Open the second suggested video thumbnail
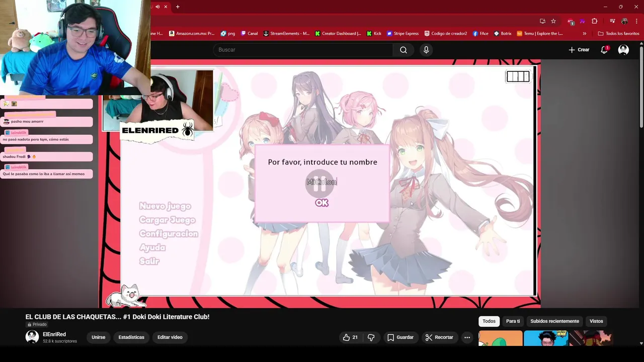 pos(545,338)
